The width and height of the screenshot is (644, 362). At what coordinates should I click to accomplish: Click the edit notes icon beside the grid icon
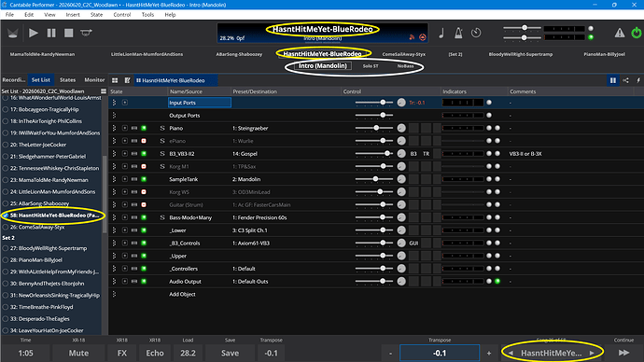pos(127,80)
